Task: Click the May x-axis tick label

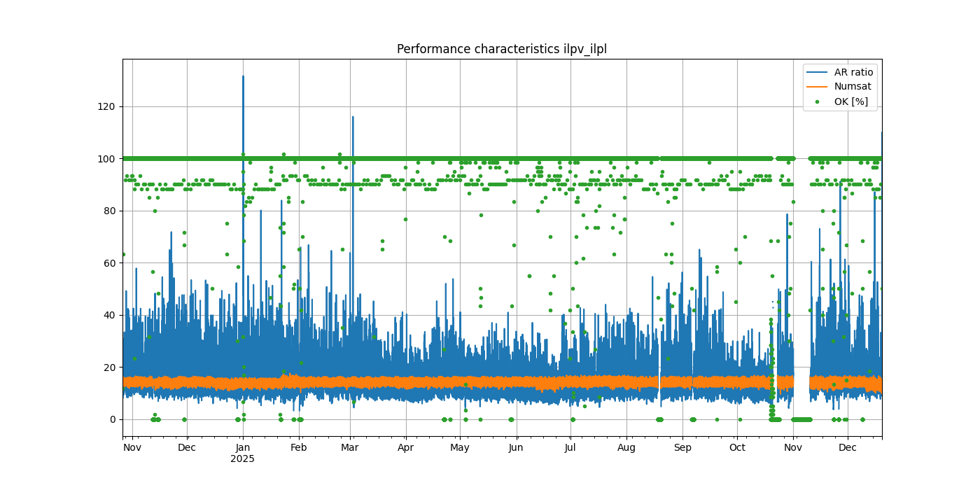Action: tap(460, 447)
